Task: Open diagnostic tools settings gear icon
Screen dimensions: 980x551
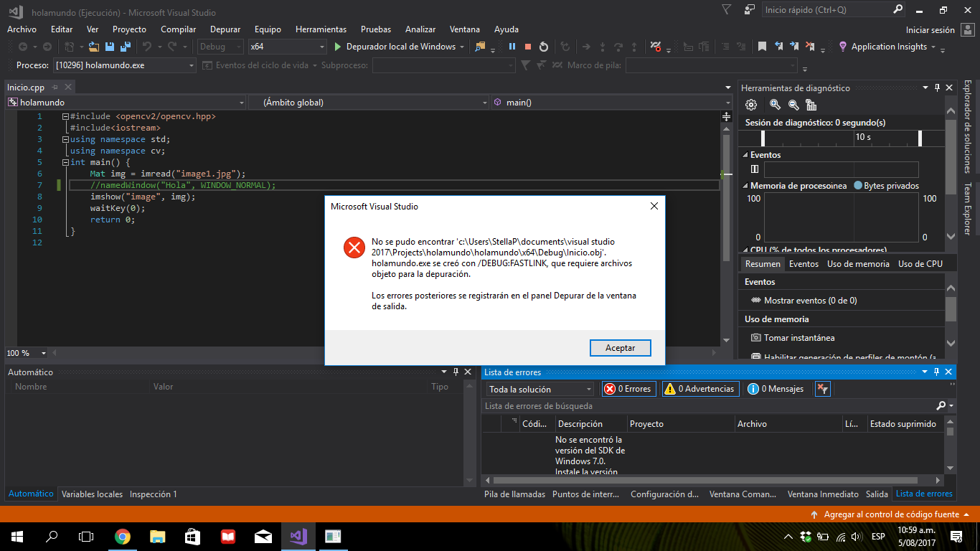Action: 751,105
